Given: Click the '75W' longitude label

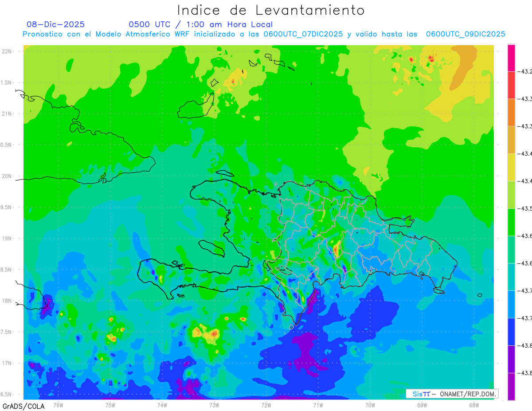Looking at the screenshot, I should point(110,405).
